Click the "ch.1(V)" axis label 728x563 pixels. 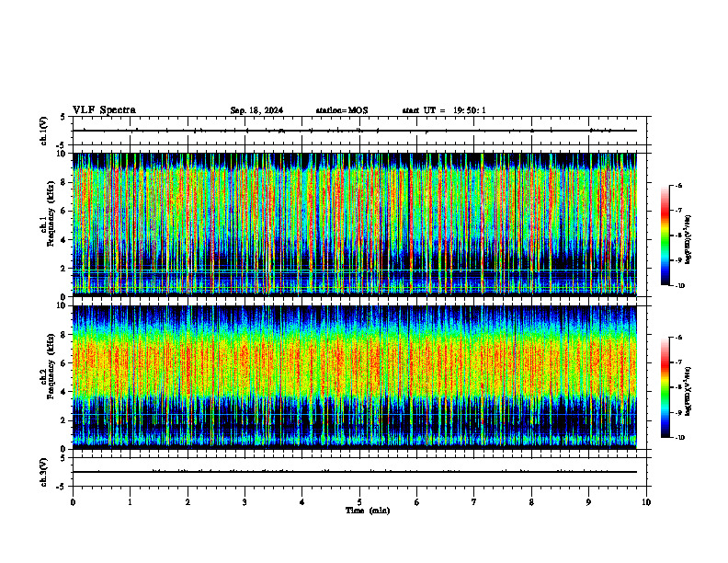point(43,131)
